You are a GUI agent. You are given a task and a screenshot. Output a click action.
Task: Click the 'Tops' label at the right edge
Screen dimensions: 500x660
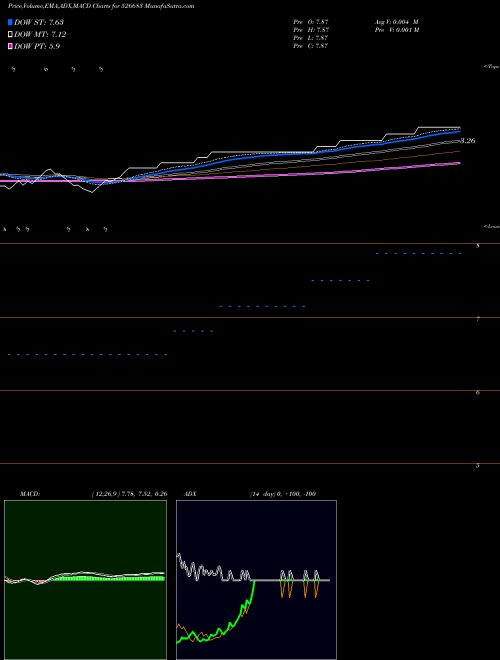pos(492,67)
